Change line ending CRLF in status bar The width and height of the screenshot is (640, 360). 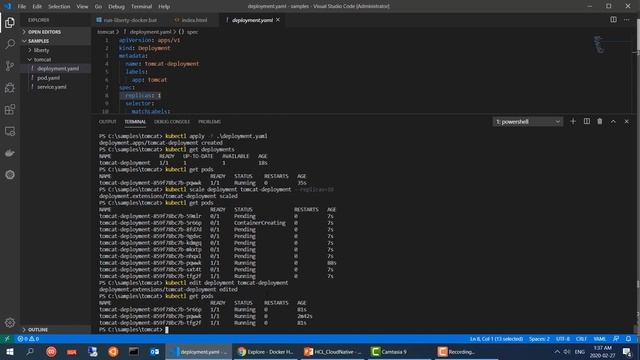[581, 339]
